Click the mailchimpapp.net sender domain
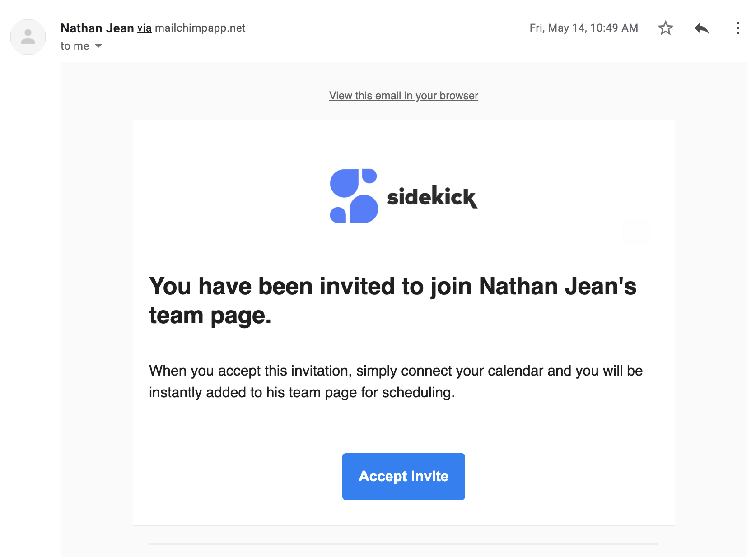756x557 pixels. (x=200, y=28)
